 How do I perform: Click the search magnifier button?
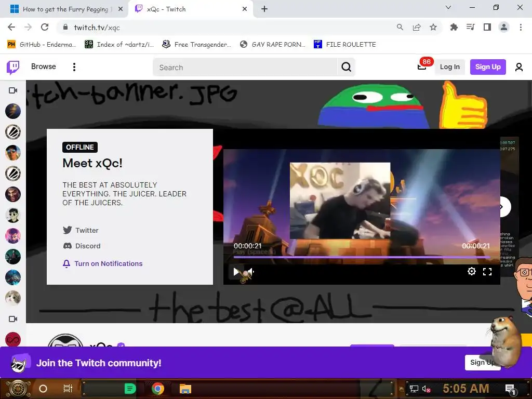click(x=346, y=67)
